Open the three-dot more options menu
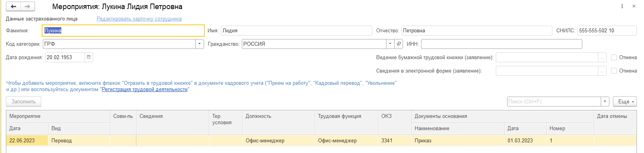Viewport: 644px width, 153px height. pos(622,6)
